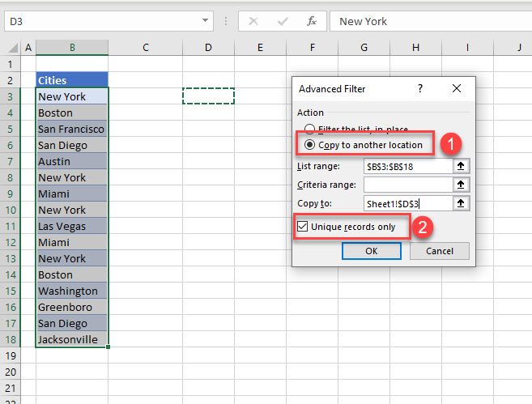Click the Copy to range selector icon
Screen dimensions: 532x404
[460, 204]
